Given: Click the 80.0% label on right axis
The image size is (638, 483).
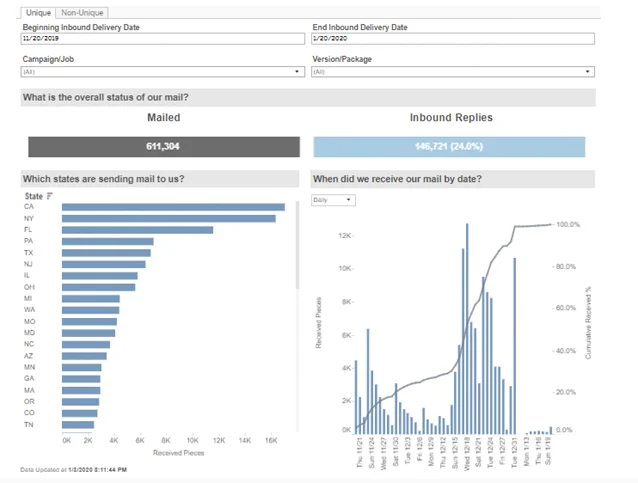Looking at the screenshot, I should pyautogui.click(x=566, y=267).
